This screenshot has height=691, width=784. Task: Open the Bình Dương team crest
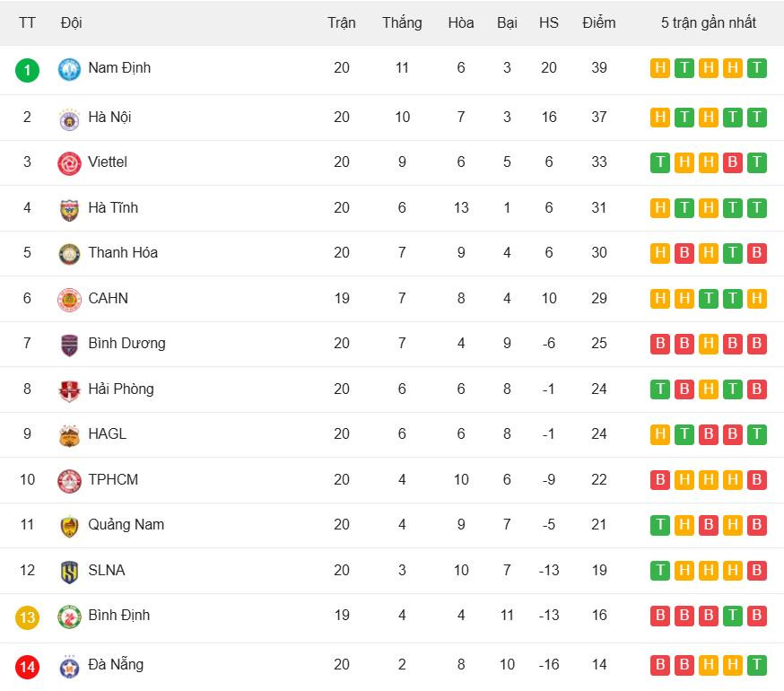point(69,344)
